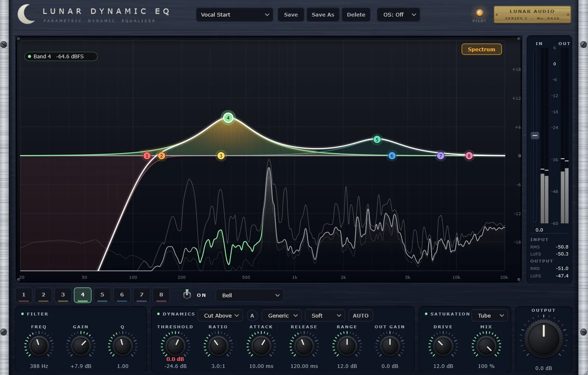This screenshot has height=375, width=588.
Task: Toggle the AUTO dynamics button
Action: coord(361,315)
